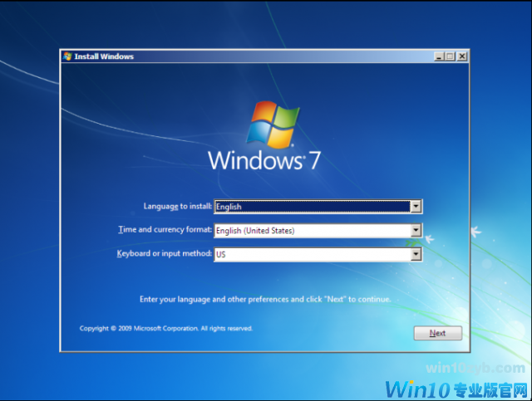This screenshot has height=401, width=532.
Task: Click the Install Windows title bar icon
Action: (67, 56)
